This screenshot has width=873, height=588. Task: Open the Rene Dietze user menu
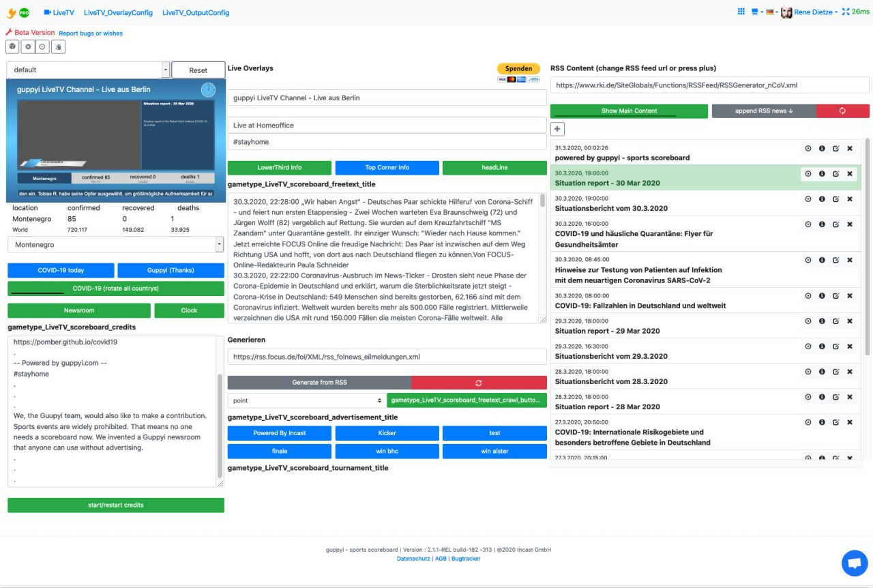810,12
